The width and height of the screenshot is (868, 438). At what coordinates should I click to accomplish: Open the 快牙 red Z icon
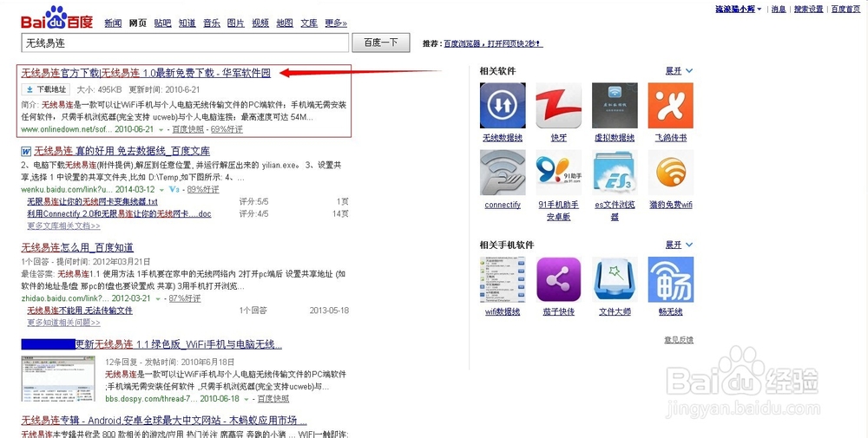pyautogui.click(x=558, y=106)
